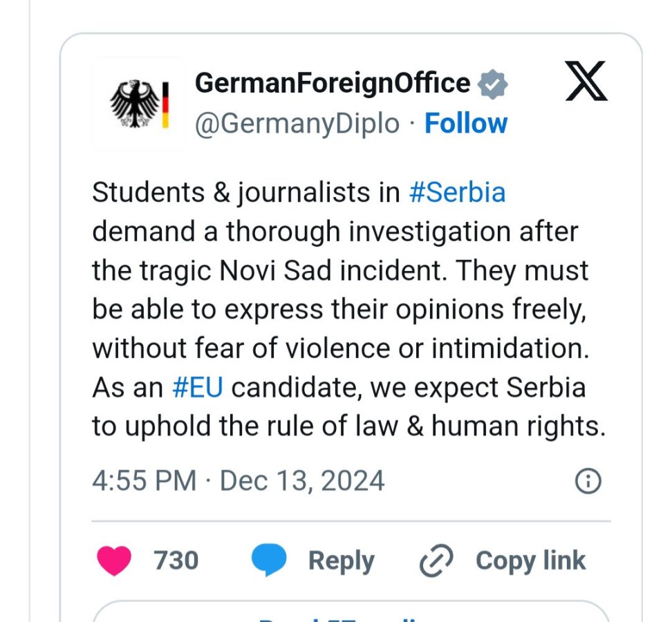
Task: Click the blue reply speech bubble icon
Action: [x=269, y=560]
